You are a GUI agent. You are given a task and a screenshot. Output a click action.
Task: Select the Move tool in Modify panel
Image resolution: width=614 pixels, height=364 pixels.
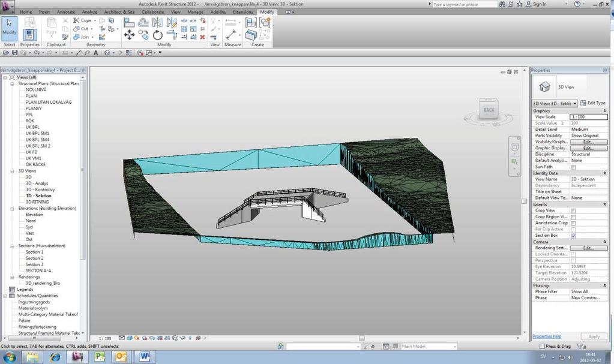coord(129,35)
